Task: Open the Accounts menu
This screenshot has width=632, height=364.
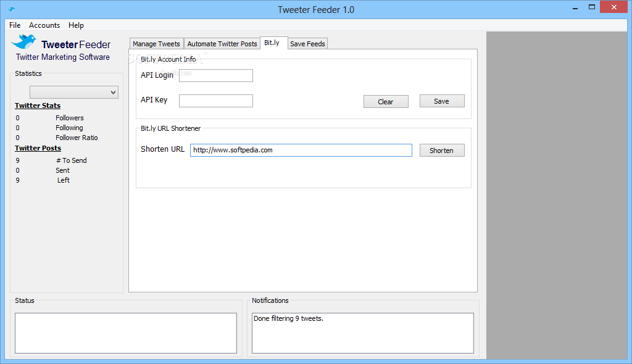Action: [44, 25]
